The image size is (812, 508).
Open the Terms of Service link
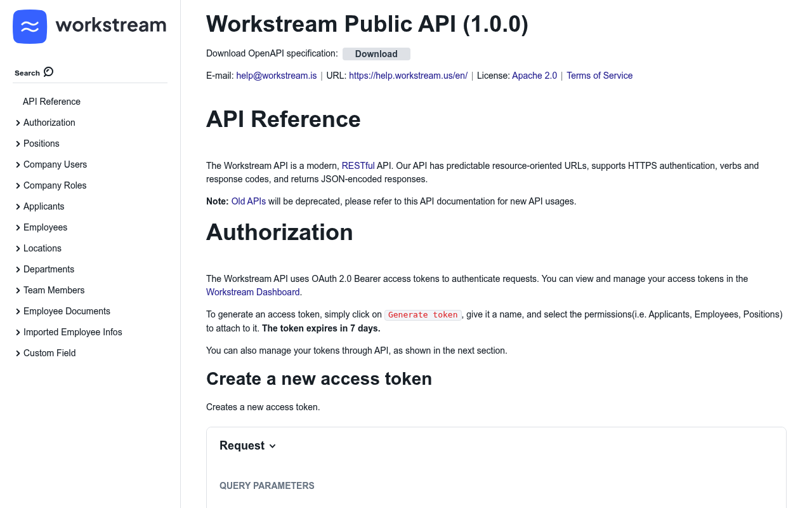click(599, 76)
